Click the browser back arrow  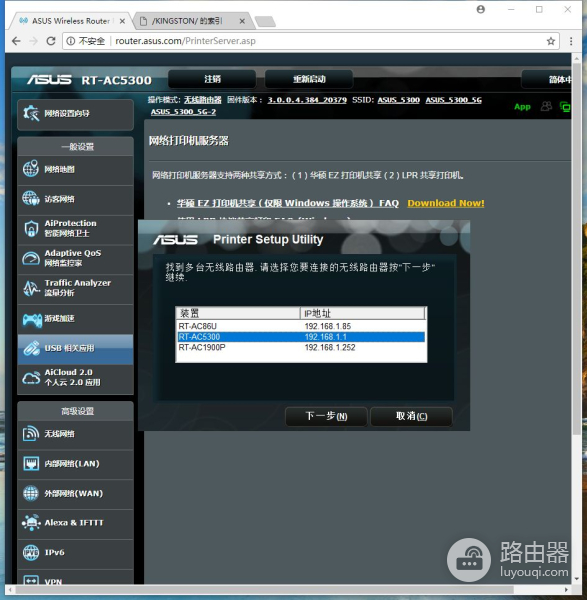pos(16,41)
